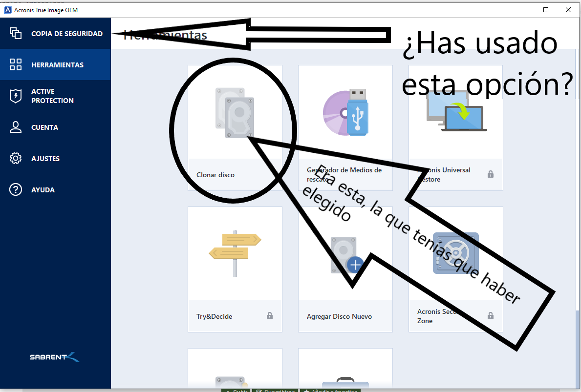Open Ayuda help section
This screenshot has height=392, width=581.
click(x=55, y=190)
